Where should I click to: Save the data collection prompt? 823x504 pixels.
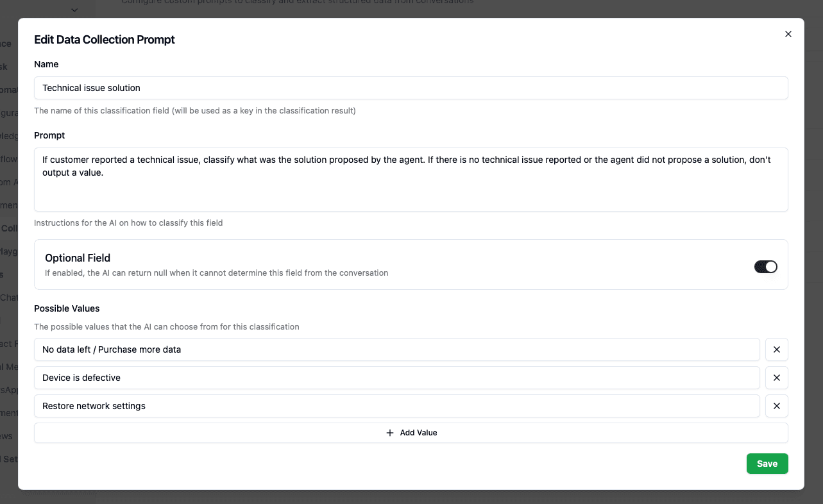coord(767,464)
